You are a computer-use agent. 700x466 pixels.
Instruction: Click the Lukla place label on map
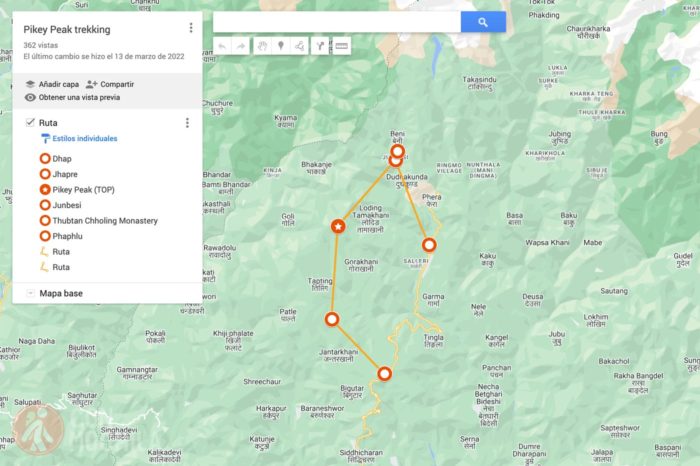[558, 68]
